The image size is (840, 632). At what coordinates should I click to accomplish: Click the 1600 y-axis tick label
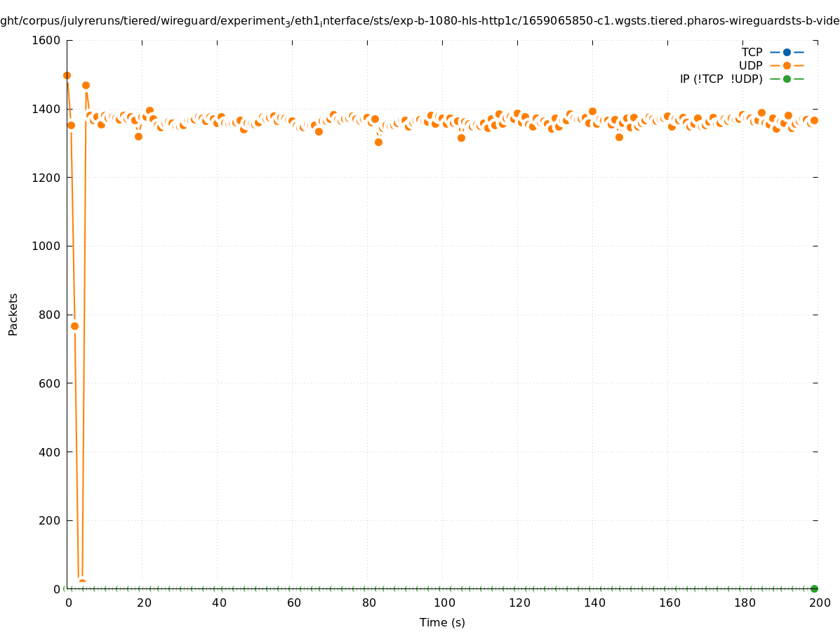47,40
